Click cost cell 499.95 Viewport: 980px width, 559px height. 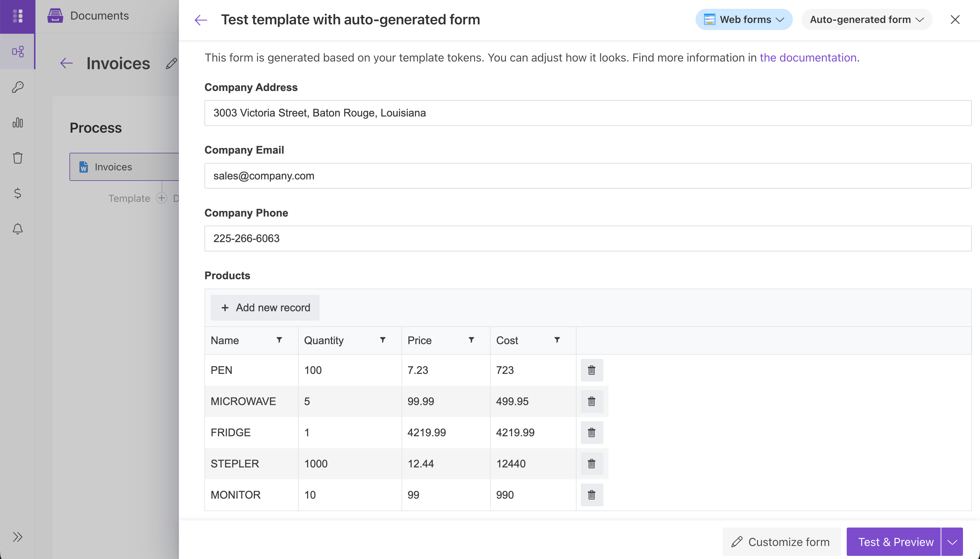click(533, 401)
